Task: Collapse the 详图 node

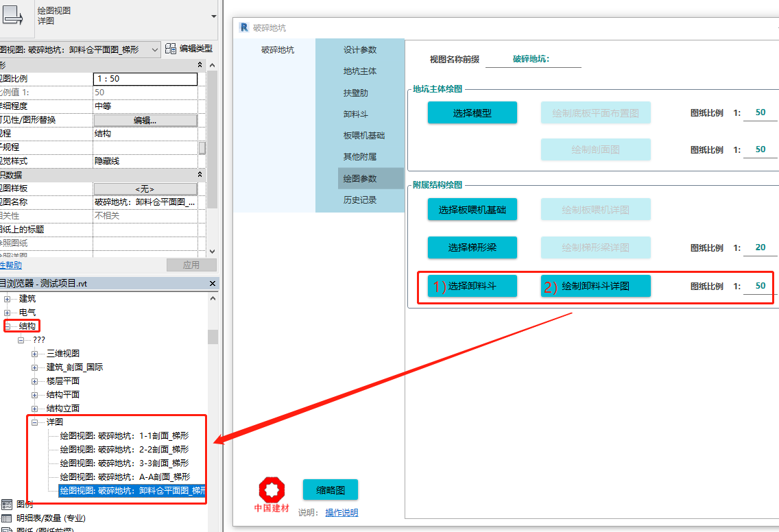Action: pos(34,422)
